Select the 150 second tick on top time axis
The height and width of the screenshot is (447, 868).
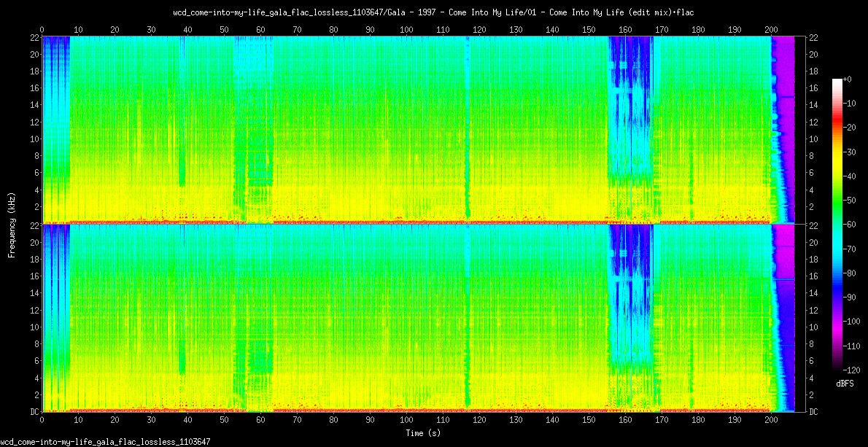pos(589,30)
